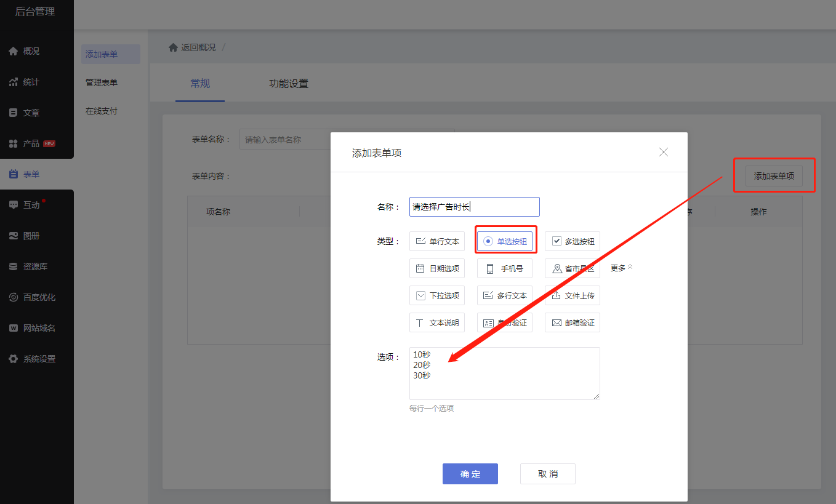Click the 百度优化 target icon
The image size is (836, 504).
[13, 297]
